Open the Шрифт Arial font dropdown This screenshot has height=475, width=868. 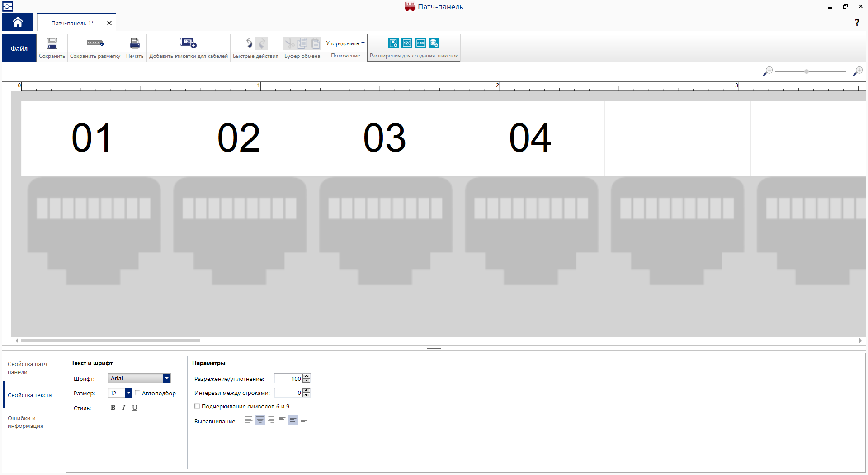166,378
